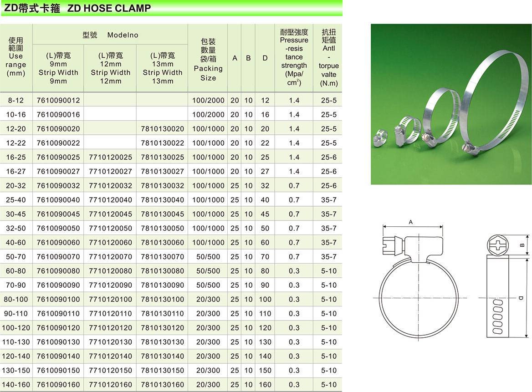
Task: Click the Packing Size column header
Action: pyautogui.click(x=208, y=60)
